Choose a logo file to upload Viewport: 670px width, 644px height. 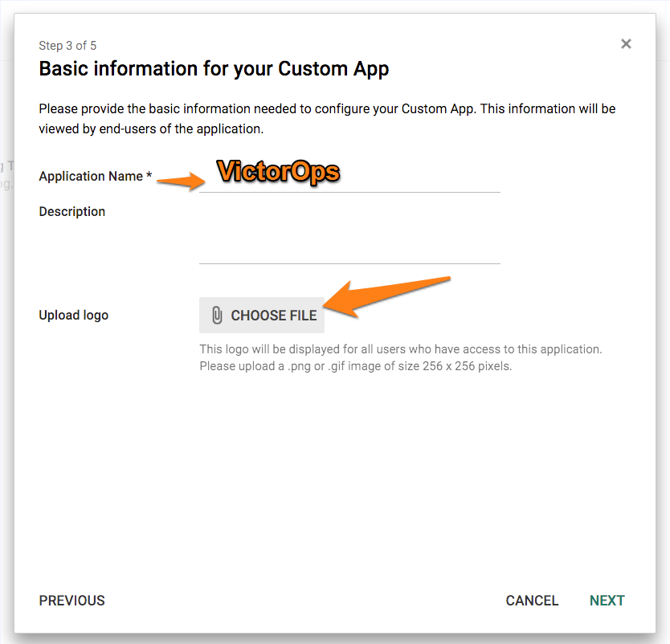coord(262,315)
